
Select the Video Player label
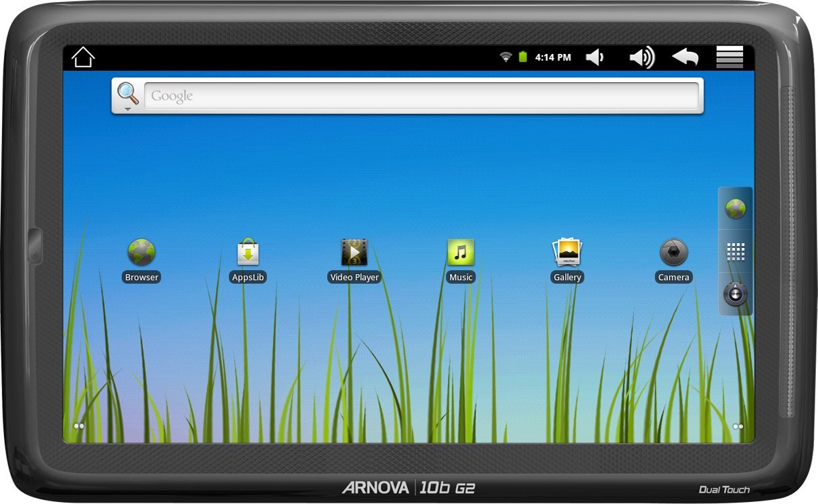click(354, 277)
